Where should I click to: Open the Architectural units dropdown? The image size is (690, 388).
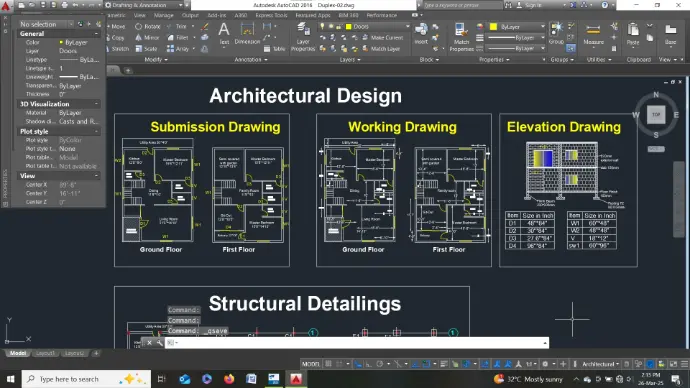click(x=600, y=364)
